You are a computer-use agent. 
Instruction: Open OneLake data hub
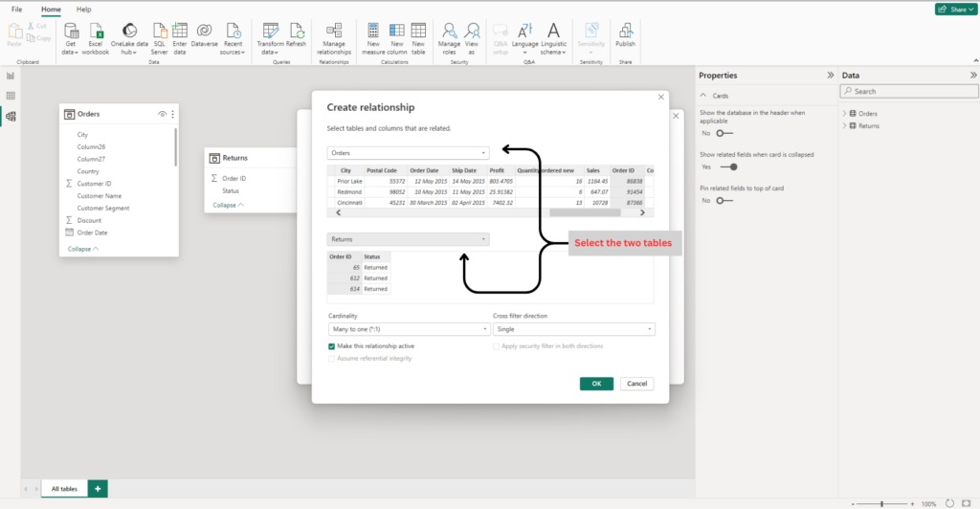tap(129, 38)
